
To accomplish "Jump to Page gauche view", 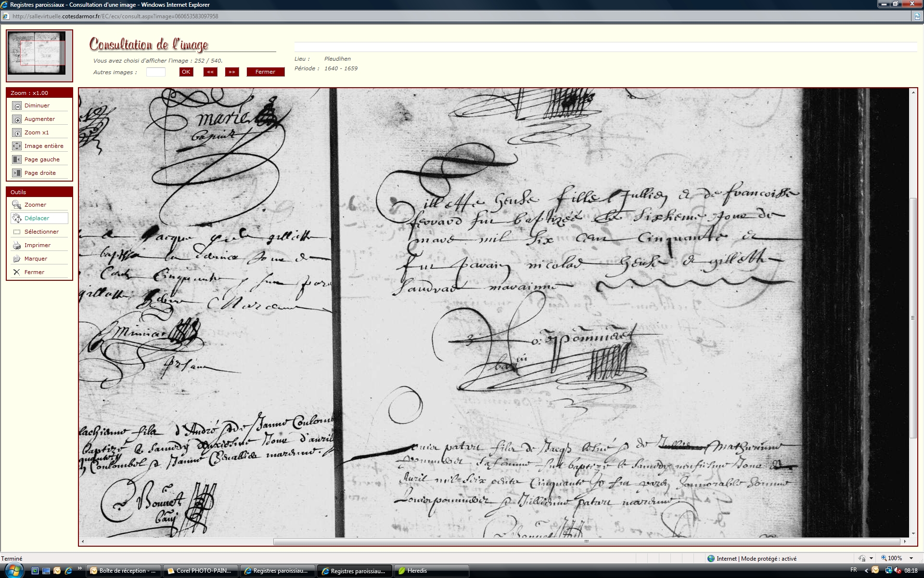I will (x=17, y=159).
